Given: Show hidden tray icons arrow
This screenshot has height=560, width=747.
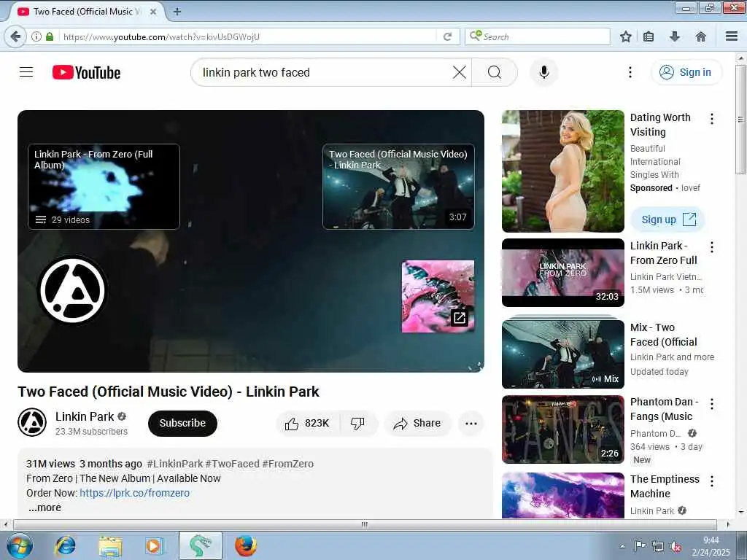Looking at the screenshot, I should 622,546.
